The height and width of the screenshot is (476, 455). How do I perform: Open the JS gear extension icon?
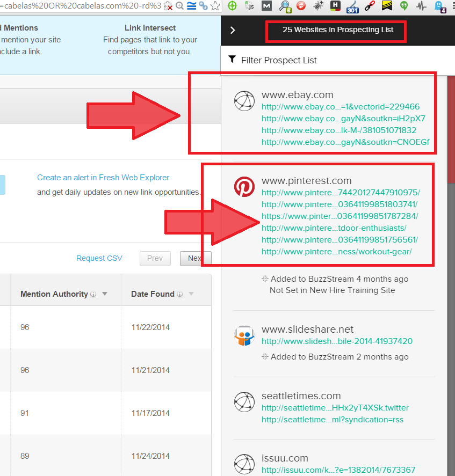[x=249, y=6]
